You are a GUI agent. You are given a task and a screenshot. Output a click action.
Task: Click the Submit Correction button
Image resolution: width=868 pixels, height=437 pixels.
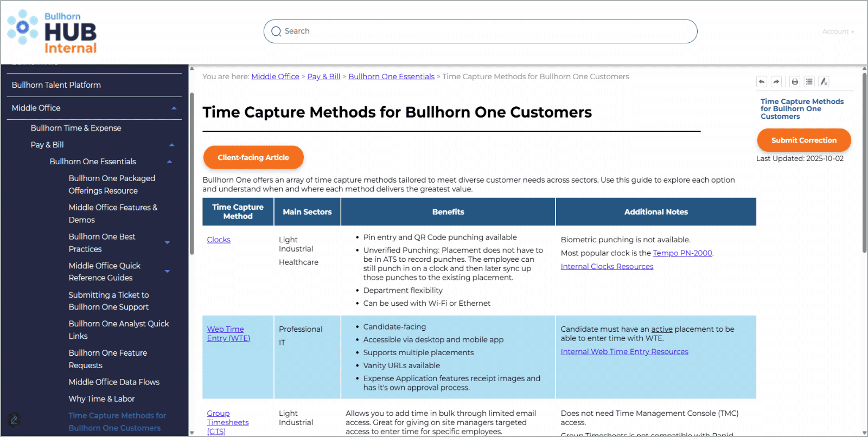coord(804,140)
